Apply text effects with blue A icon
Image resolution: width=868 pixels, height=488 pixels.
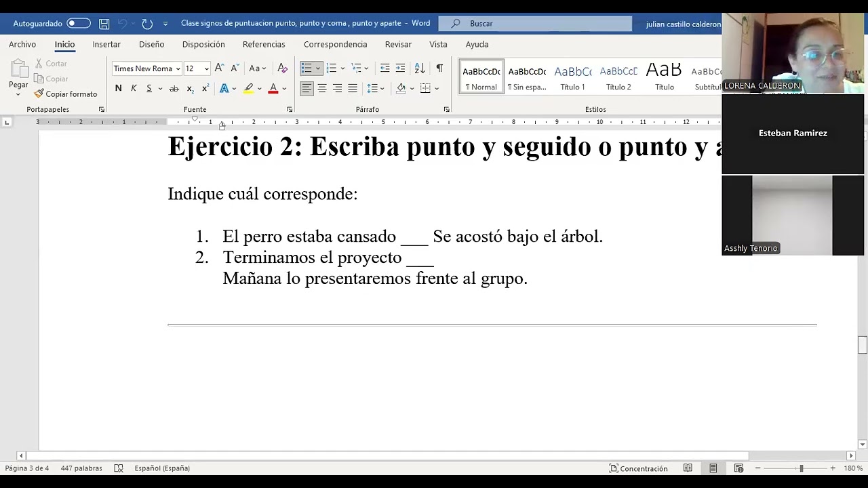coord(224,89)
